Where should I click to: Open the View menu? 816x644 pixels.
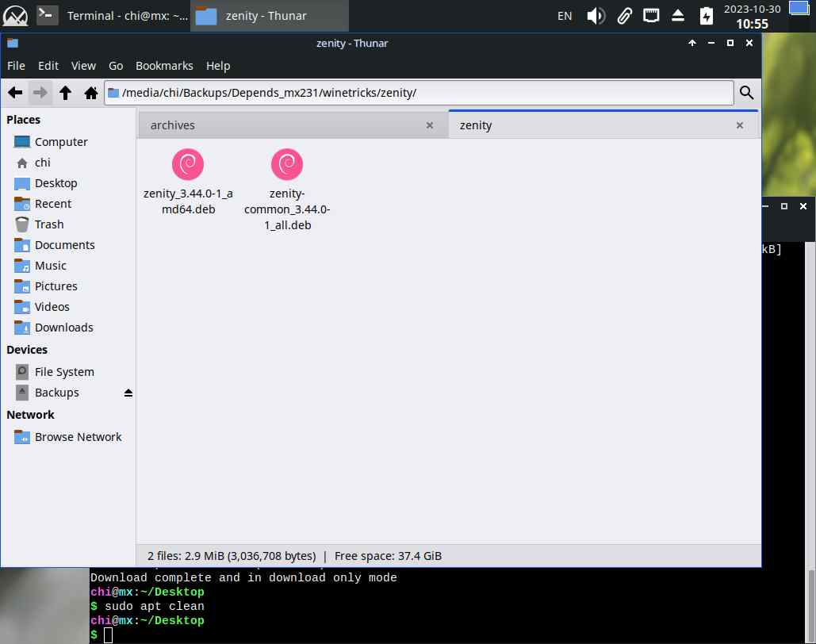(x=83, y=66)
